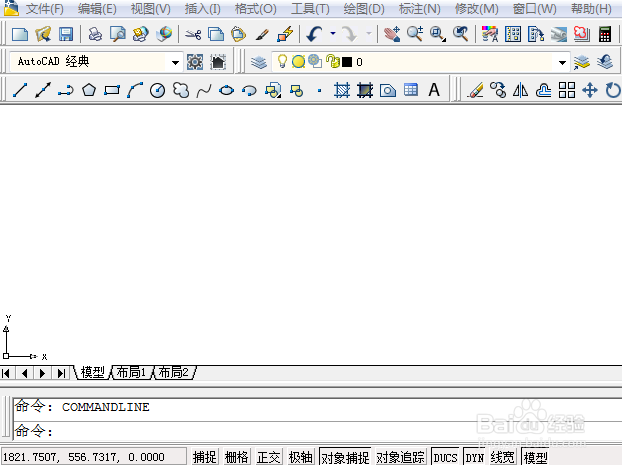Click the New drawing icon

point(20,34)
